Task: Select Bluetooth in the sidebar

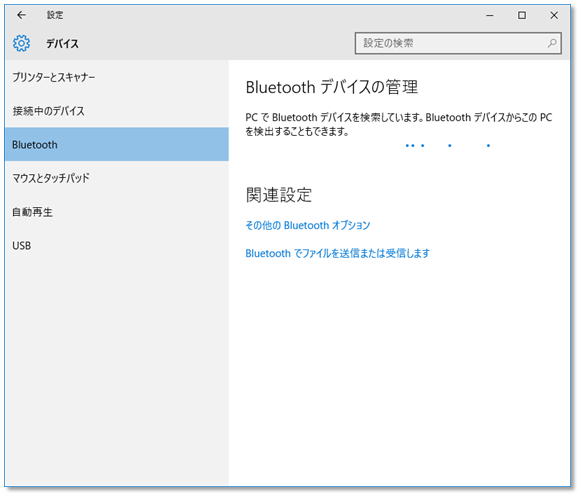Action: pos(116,145)
